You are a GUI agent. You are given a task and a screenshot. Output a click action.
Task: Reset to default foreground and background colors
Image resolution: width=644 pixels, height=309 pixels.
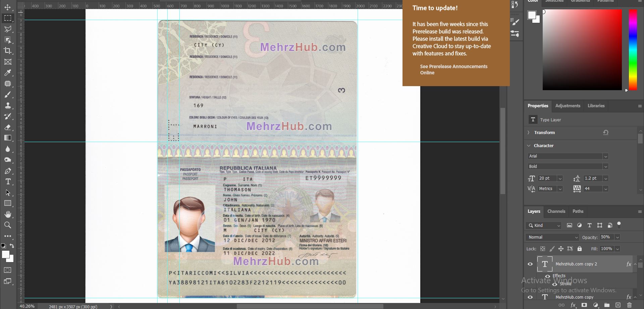tap(3, 246)
